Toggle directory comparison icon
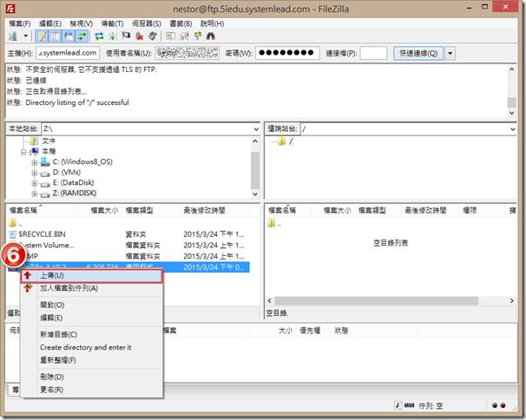 click(184, 36)
